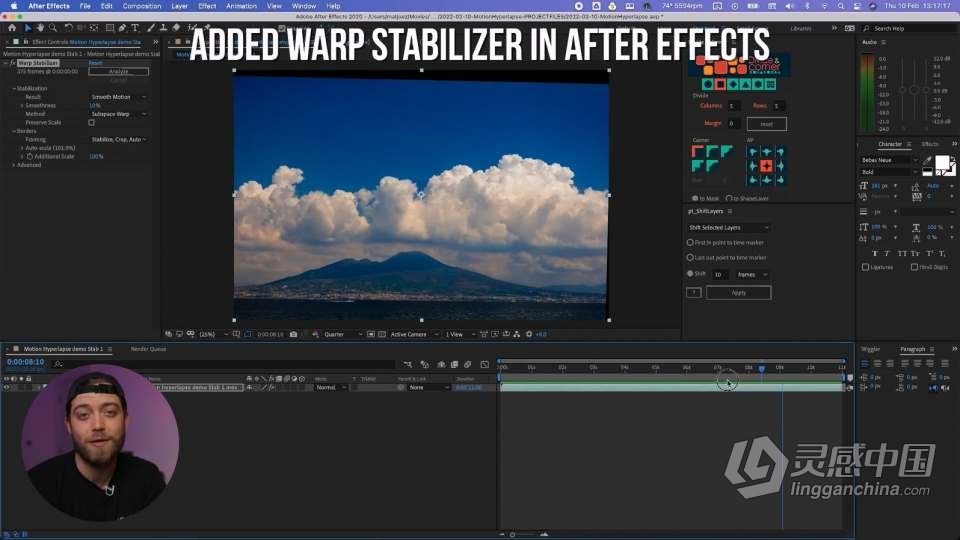The height and width of the screenshot is (540, 960).
Task: Click the Reset link for Warp Stabilizer
Action: [95, 63]
